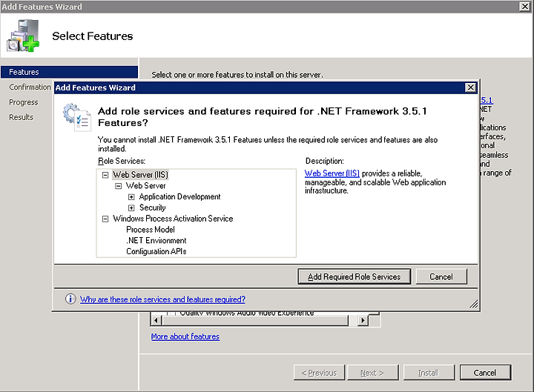
Task: Click the Install button in wizard
Action: 429,373
